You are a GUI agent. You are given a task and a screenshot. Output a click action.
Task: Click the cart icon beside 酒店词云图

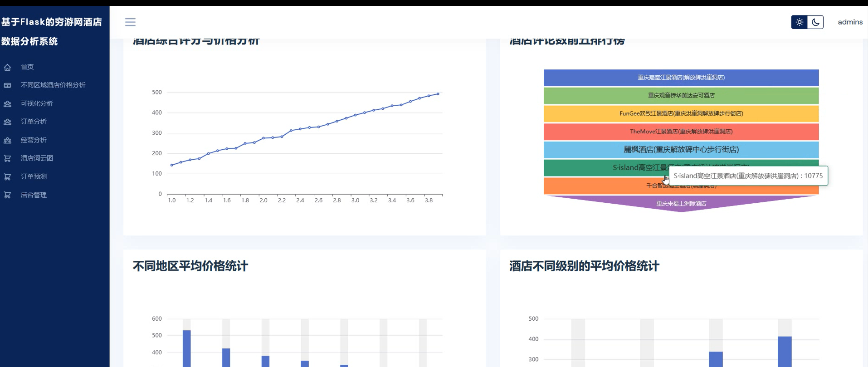tap(7, 158)
